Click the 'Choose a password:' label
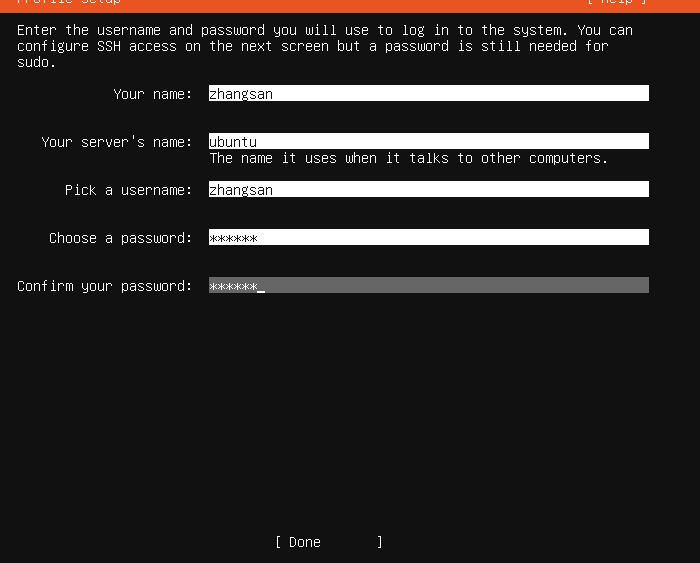 121,238
